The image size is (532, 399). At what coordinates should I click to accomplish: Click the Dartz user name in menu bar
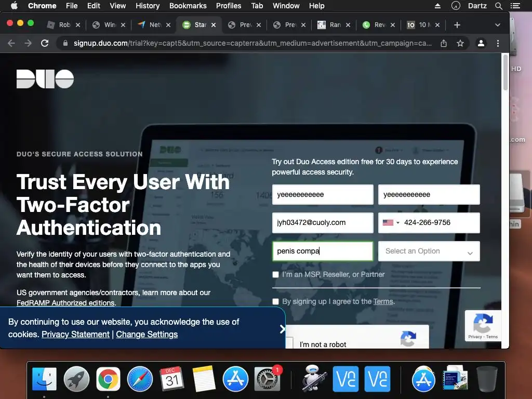click(x=477, y=6)
